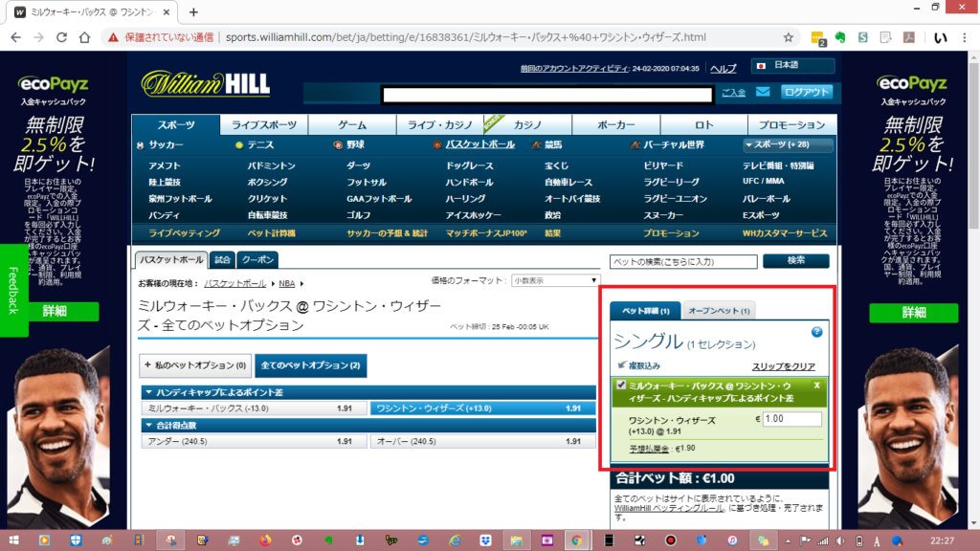Screen dimensions: 980x551
Task: Go back in browser history
Action: coord(15,37)
